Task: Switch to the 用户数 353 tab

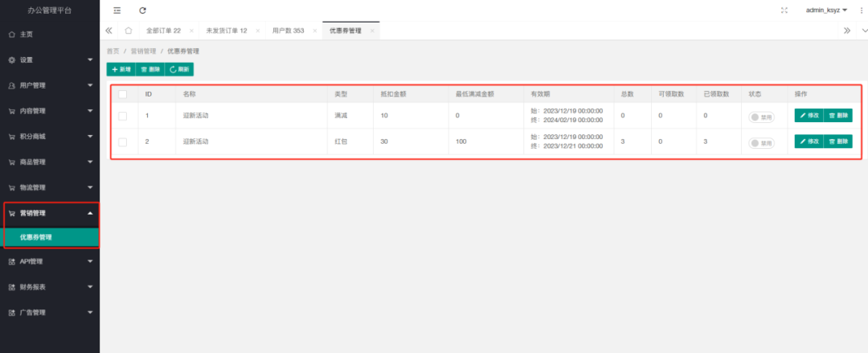Action: (x=288, y=31)
